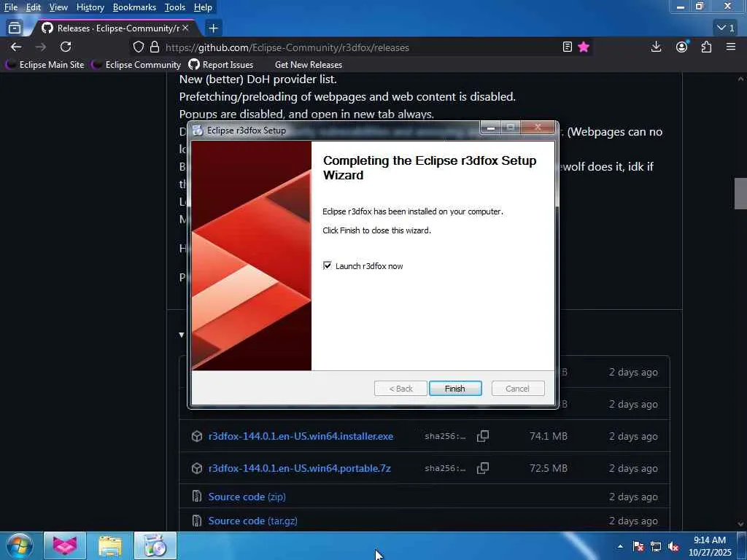Image resolution: width=747 pixels, height=560 pixels.
Task: Open the Windows Start menu
Action: pyautogui.click(x=20, y=546)
